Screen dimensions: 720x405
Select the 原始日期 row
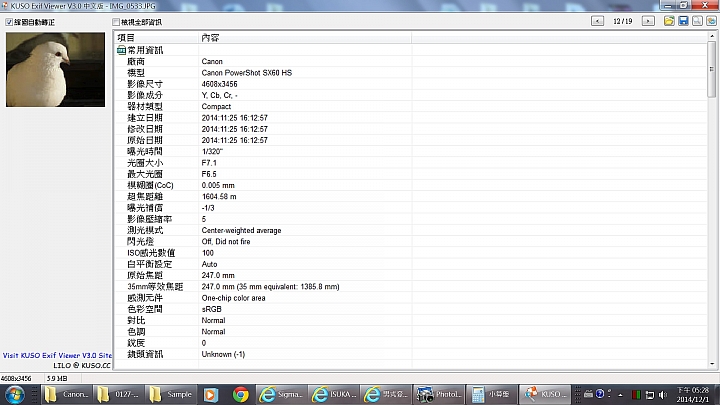pyautogui.click(x=411, y=140)
